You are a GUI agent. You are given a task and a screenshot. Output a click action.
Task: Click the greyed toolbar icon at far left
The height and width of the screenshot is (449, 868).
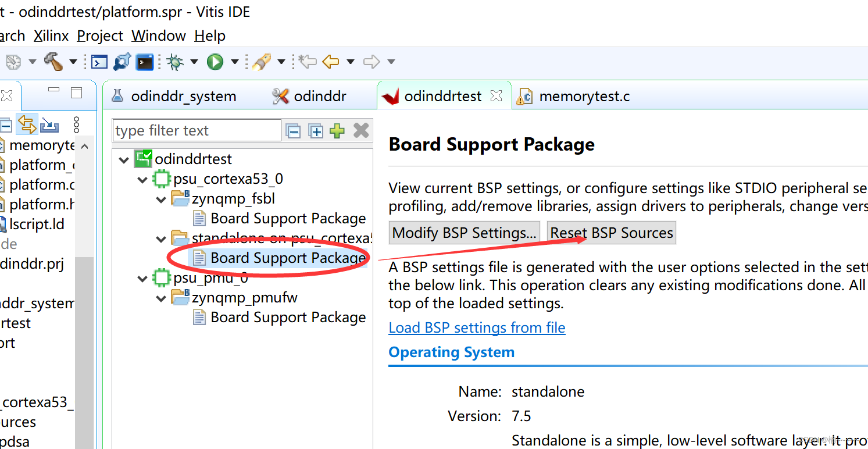[13, 62]
